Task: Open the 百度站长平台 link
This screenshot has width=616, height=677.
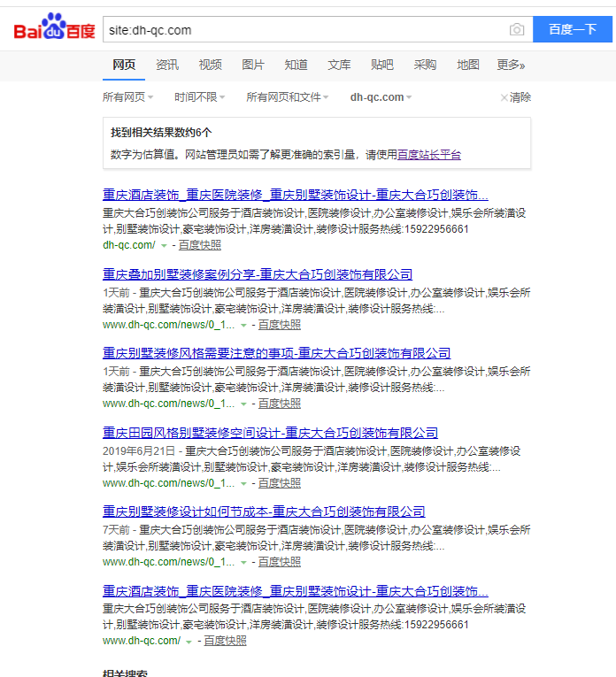Action: (429, 155)
